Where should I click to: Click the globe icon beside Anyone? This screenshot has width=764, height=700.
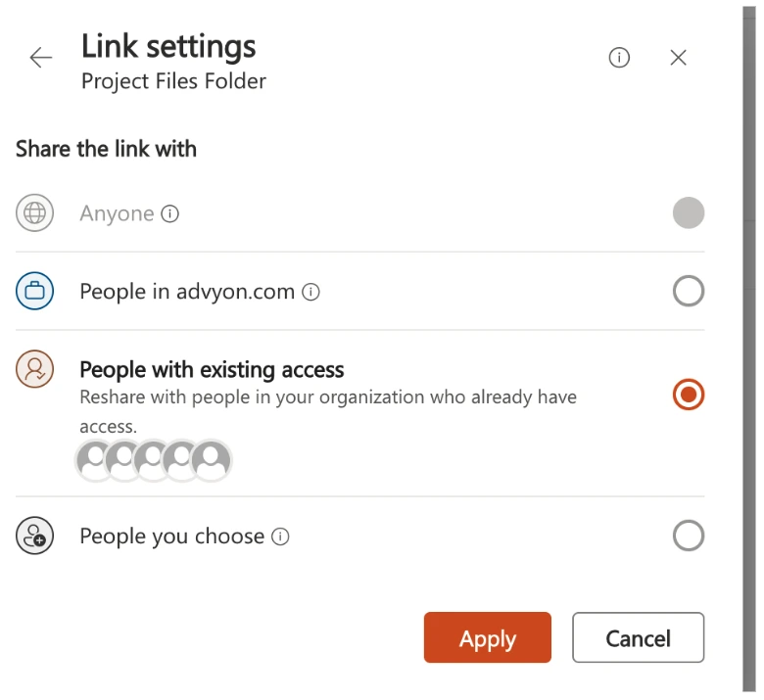tap(34, 213)
